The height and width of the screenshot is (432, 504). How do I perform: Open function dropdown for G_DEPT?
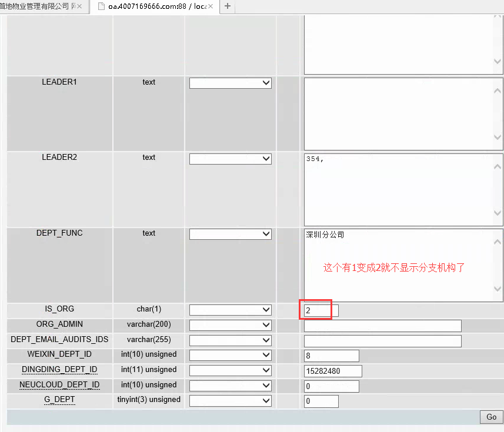point(230,400)
